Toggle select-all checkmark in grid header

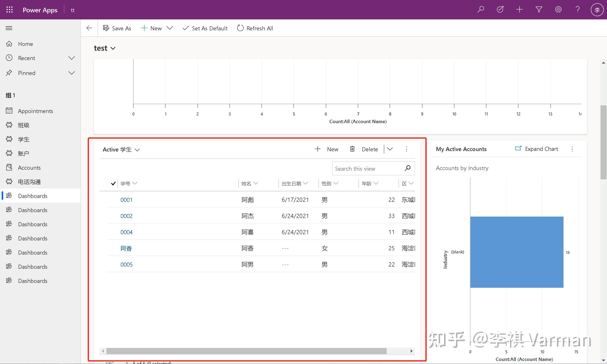click(113, 183)
